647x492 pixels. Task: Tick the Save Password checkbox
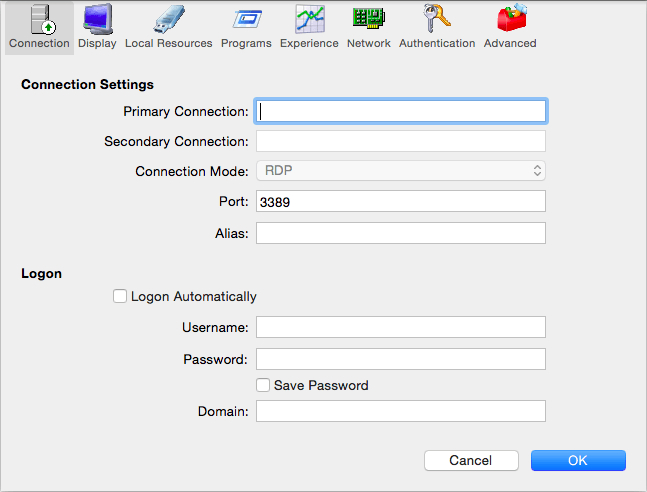263,385
